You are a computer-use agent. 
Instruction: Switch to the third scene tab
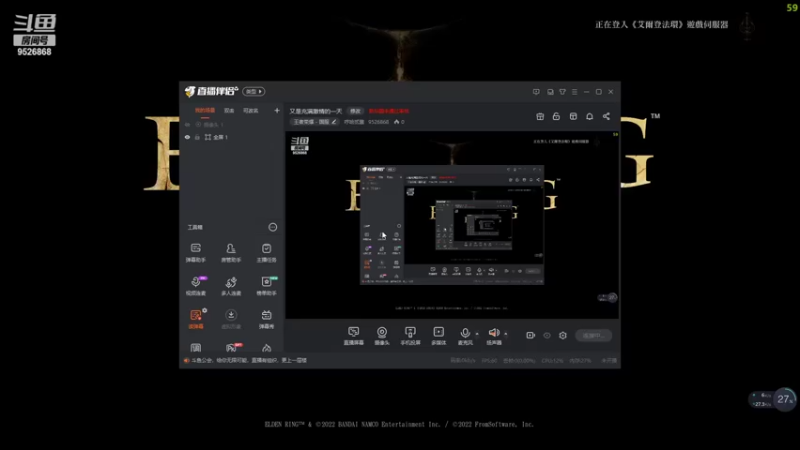pyautogui.click(x=251, y=111)
